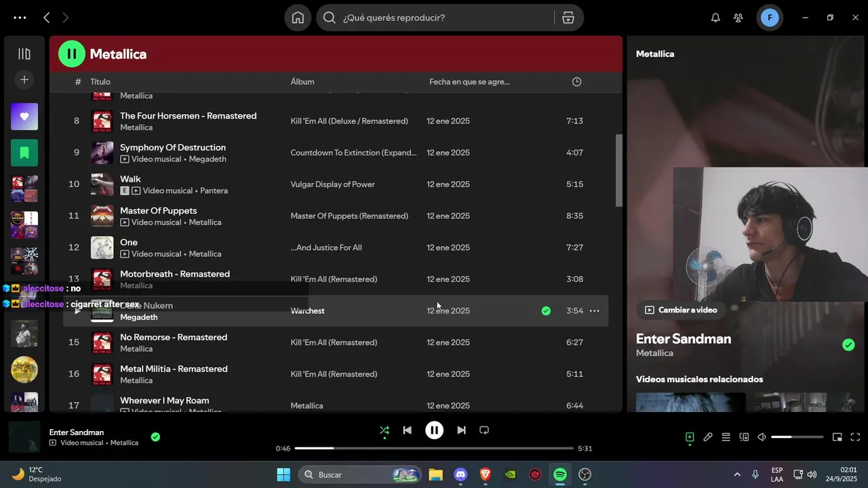Select the track titled One

point(129,242)
